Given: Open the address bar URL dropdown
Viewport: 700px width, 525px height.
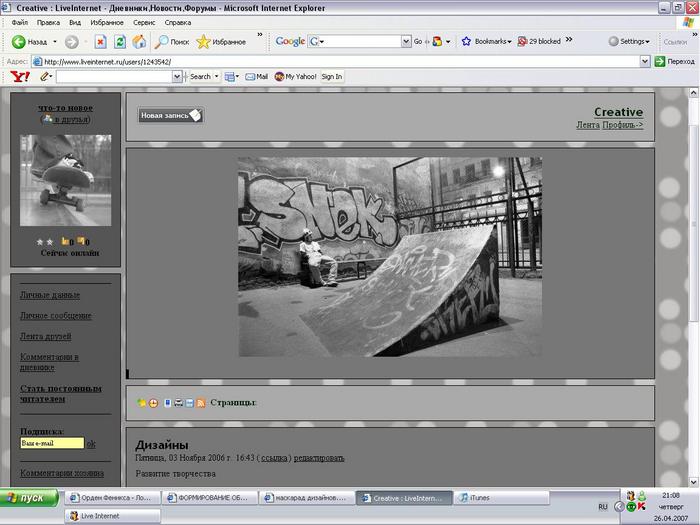Looking at the screenshot, I should click(x=645, y=61).
